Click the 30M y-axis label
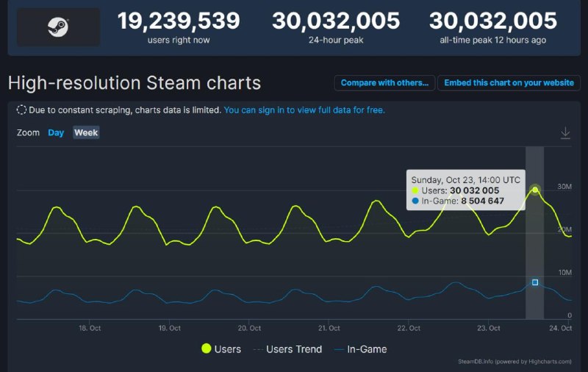588x372 pixels. (564, 187)
